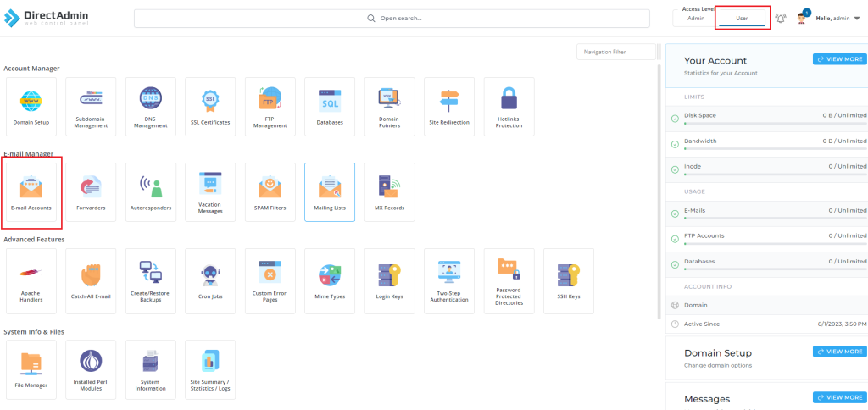
Task: Open Databases tile
Action: coord(330,107)
